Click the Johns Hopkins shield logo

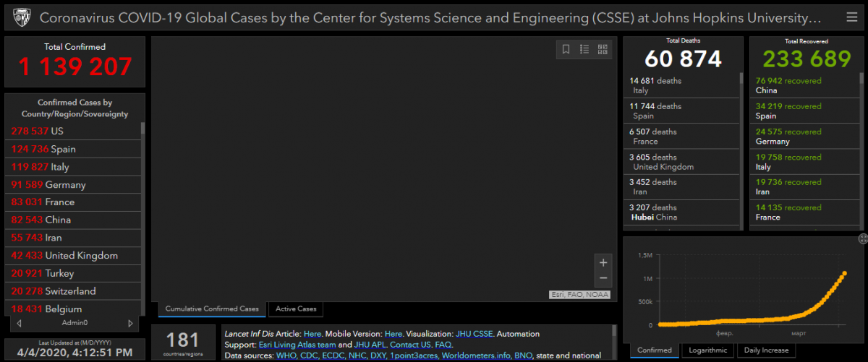(x=21, y=17)
